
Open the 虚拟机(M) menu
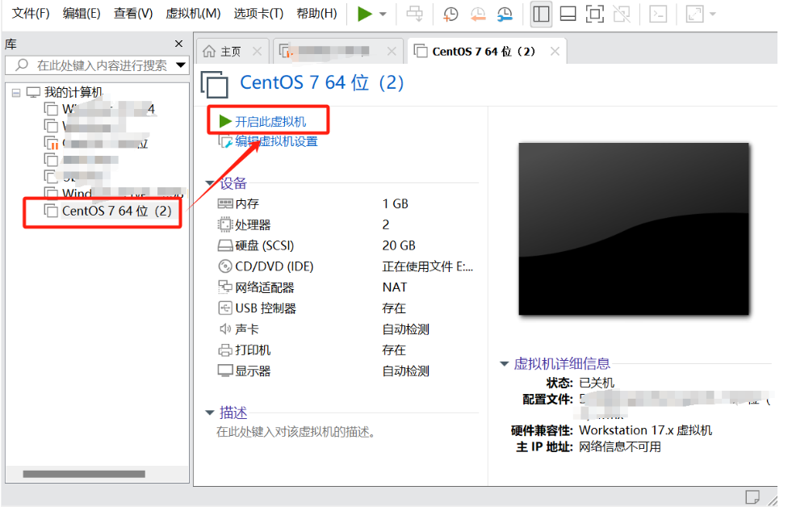point(193,13)
